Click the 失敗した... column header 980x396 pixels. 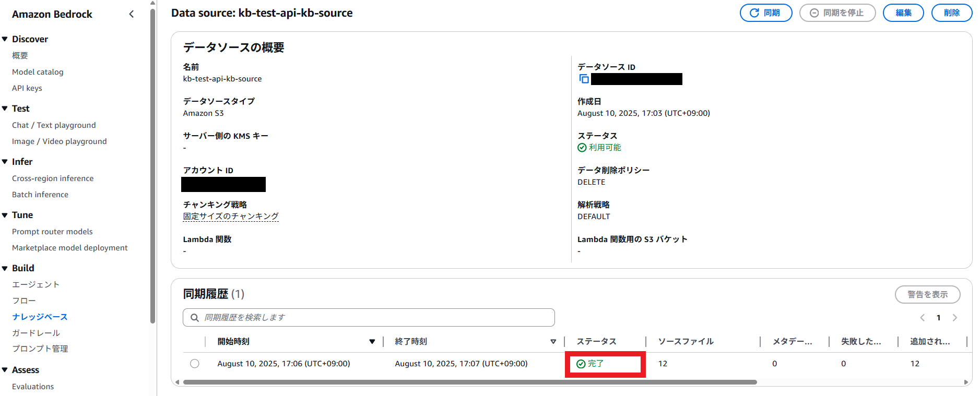[x=861, y=342]
